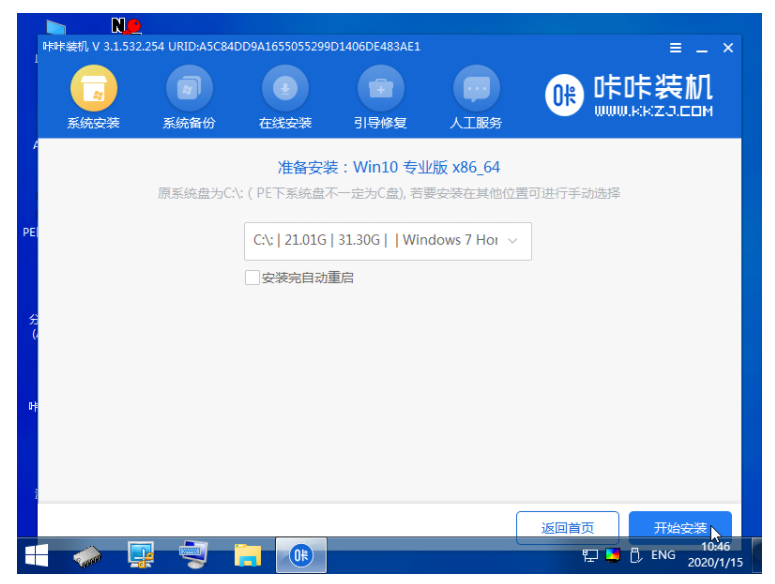Open the 人工服务 (Manual Service) chat icon
This screenshot has width=775, height=584.
click(x=476, y=92)
